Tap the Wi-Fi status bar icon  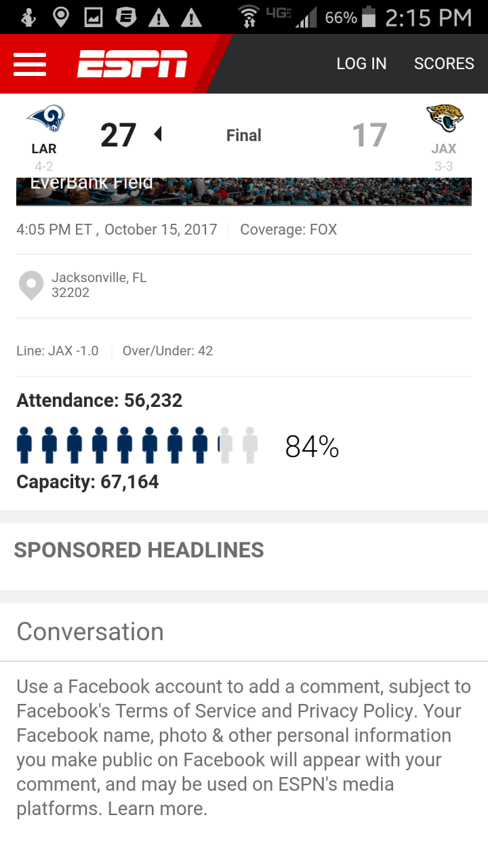[x=249, y=17]
